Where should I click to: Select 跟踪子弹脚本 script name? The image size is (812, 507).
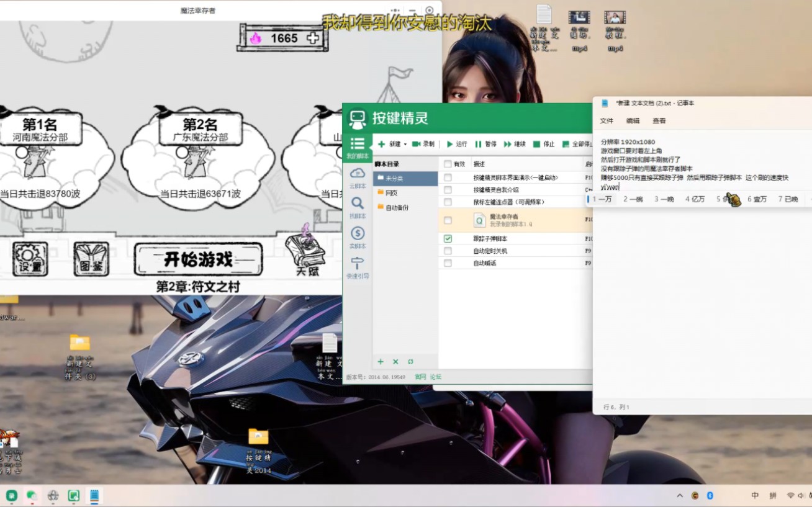[x=490, y=238]
